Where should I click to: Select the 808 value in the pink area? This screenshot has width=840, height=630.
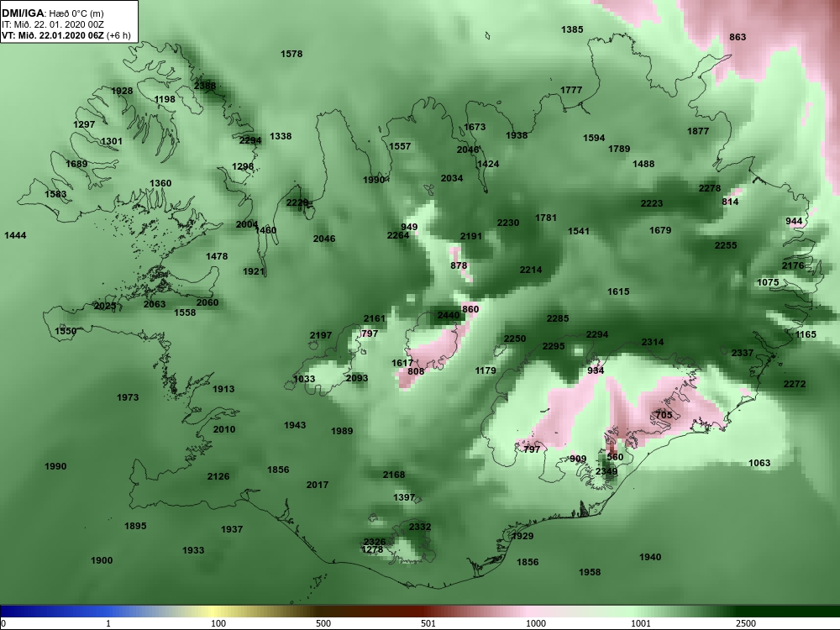tap(416, 372)
